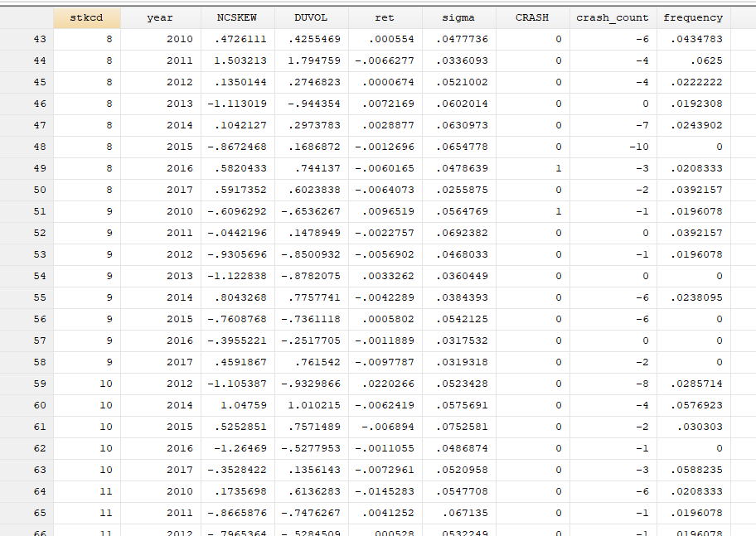This screenshot has width=756, height=536.
Task: Click year cell 2010 in row 43
Action: coord(161,39)
